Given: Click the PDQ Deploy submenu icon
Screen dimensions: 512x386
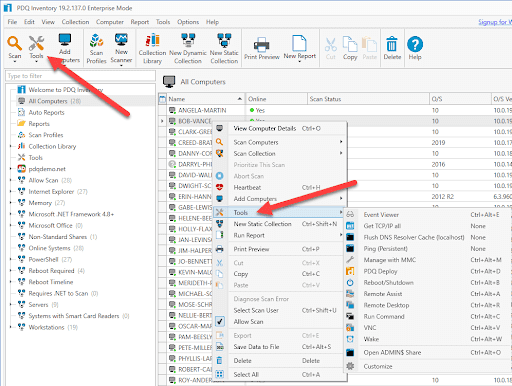Looking at the screenshot, I should coord(350,271).
